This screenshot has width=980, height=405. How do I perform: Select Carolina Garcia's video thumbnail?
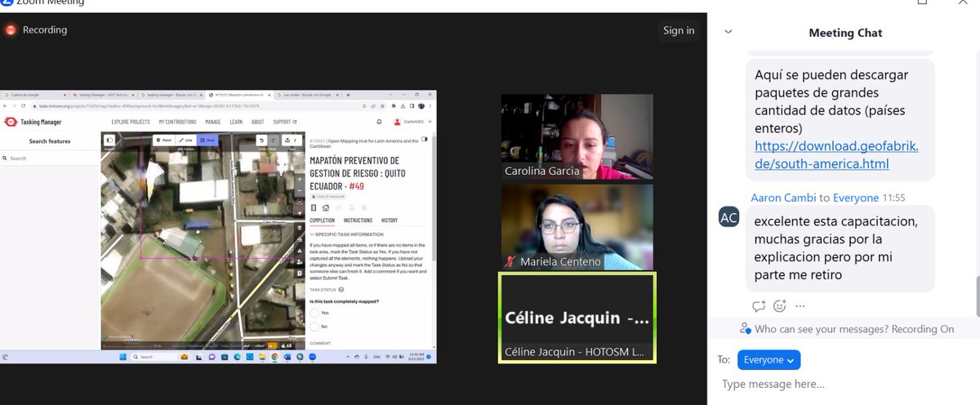[x=577, y=137]
